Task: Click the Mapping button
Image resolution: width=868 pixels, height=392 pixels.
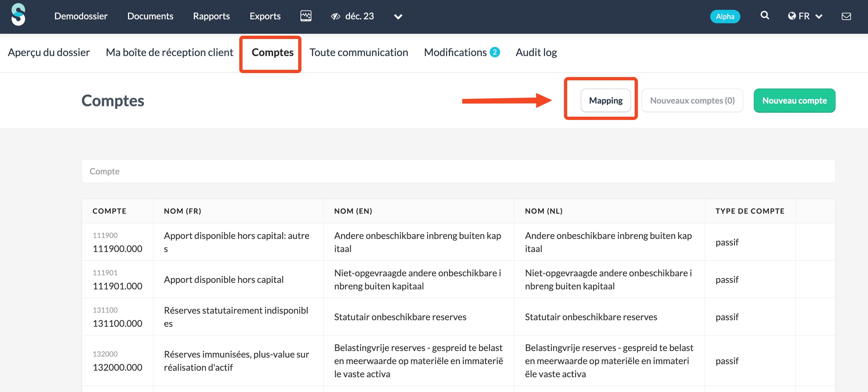Action: [x=606, y=101]
